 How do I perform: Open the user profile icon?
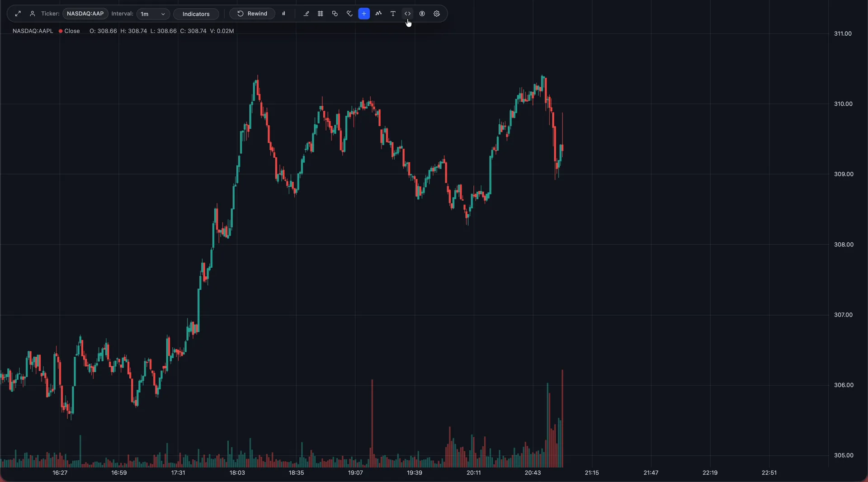point(32,14)
